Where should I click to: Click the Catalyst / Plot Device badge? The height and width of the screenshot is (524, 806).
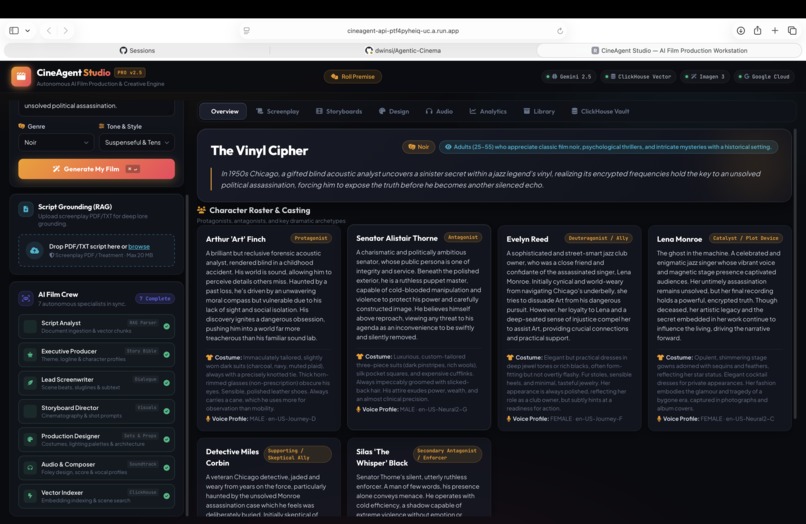pyautogui.click(x=746, y=238)
